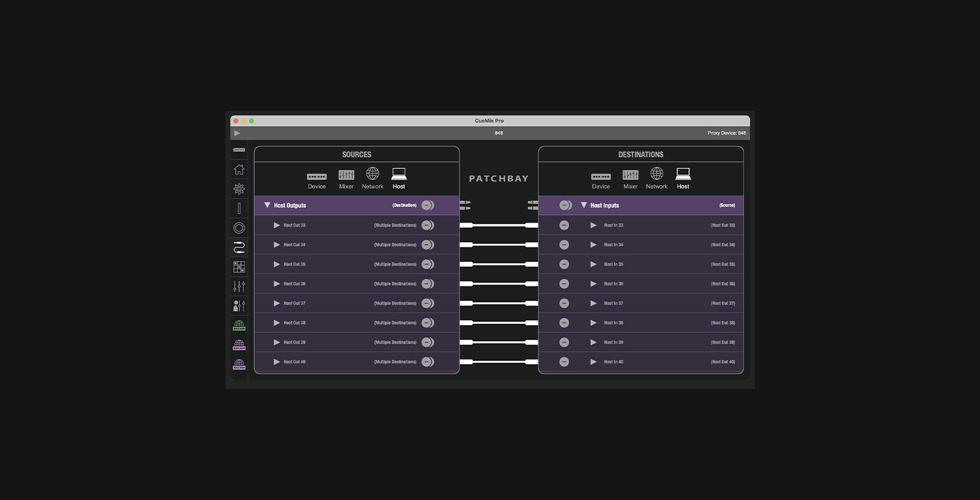
Task: Click the device strip icon atop sidebar
Action: 239,150
